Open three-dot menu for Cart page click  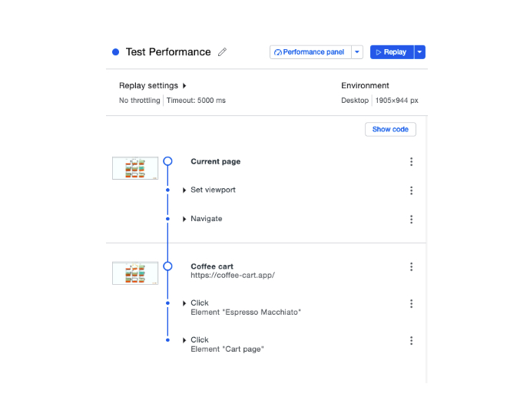click(412, 341)
